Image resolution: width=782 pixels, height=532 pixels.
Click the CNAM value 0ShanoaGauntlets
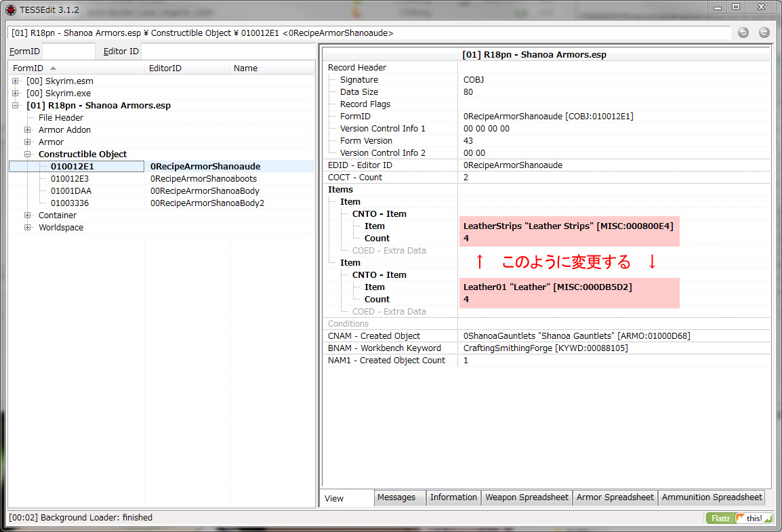point(577,336)
